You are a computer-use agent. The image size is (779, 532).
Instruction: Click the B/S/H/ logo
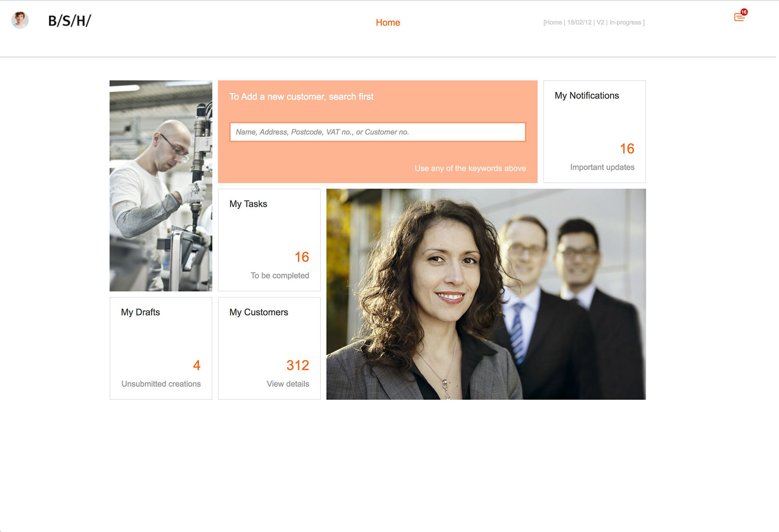(x=70, y=21)
